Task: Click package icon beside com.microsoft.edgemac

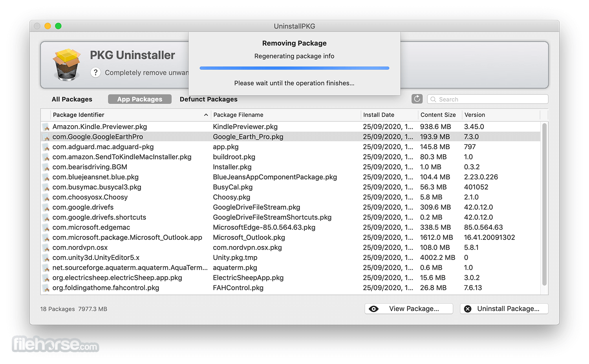Action: [46, 228]
